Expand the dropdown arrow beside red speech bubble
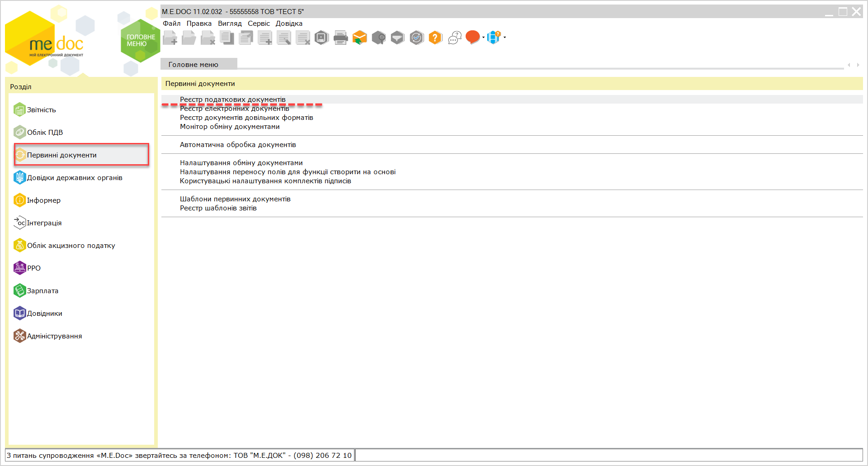868x466 pixels. tap(483, 38)
